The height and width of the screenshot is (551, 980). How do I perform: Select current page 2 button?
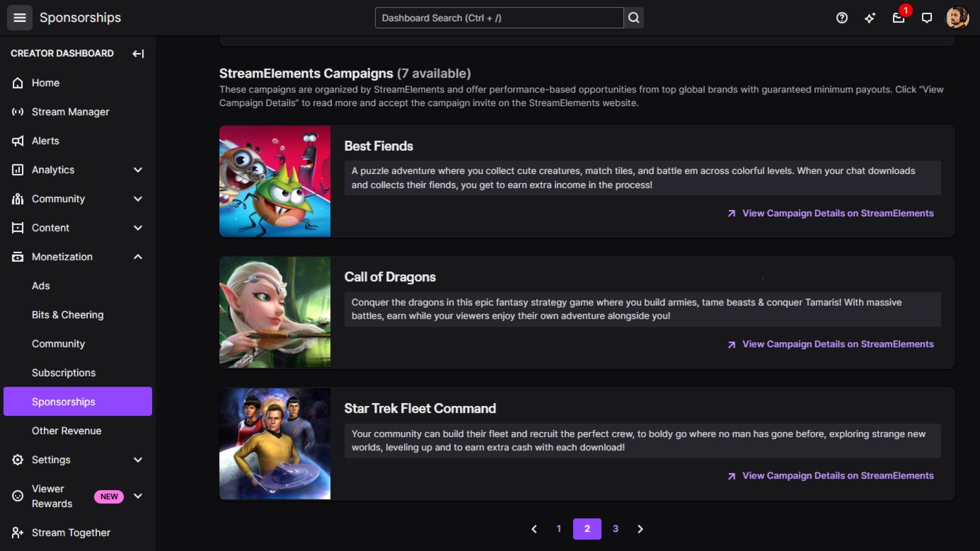coord(587,529)
